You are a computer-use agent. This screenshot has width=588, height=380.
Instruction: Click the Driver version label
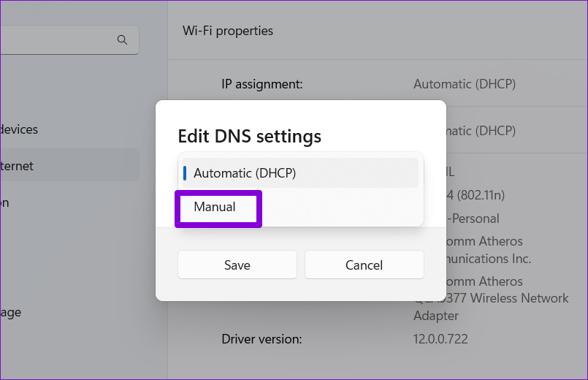261,339
